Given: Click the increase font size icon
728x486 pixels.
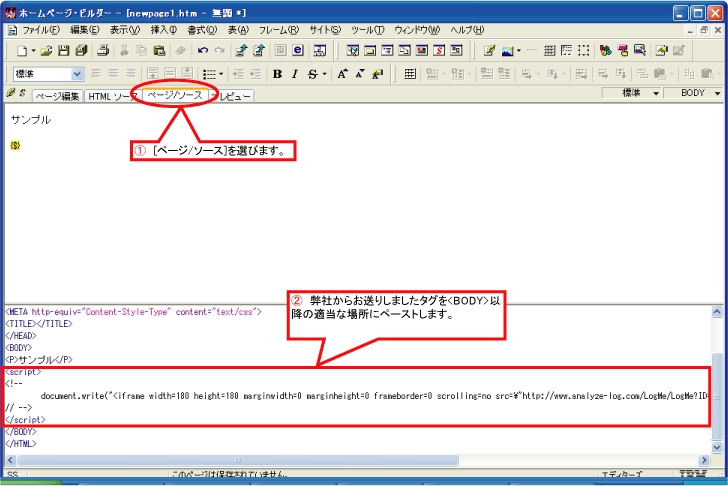Looking at the screenshot, I should coord(342,74).
